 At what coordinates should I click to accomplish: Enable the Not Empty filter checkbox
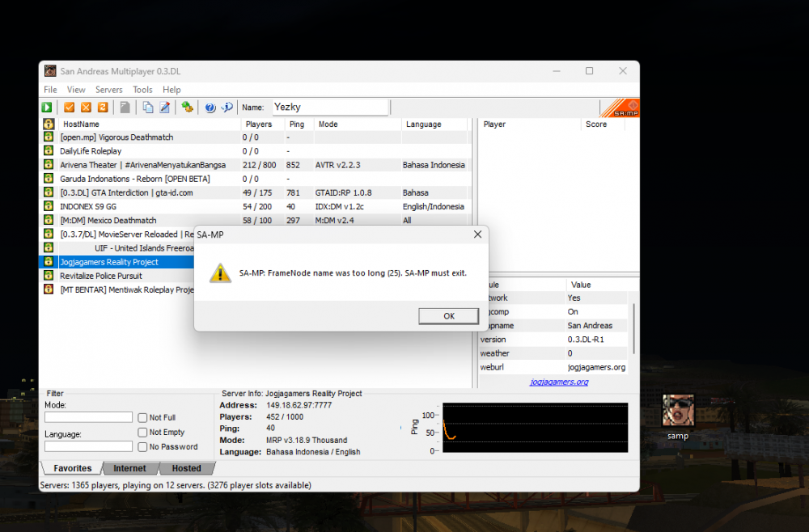(x=142, y=432)
